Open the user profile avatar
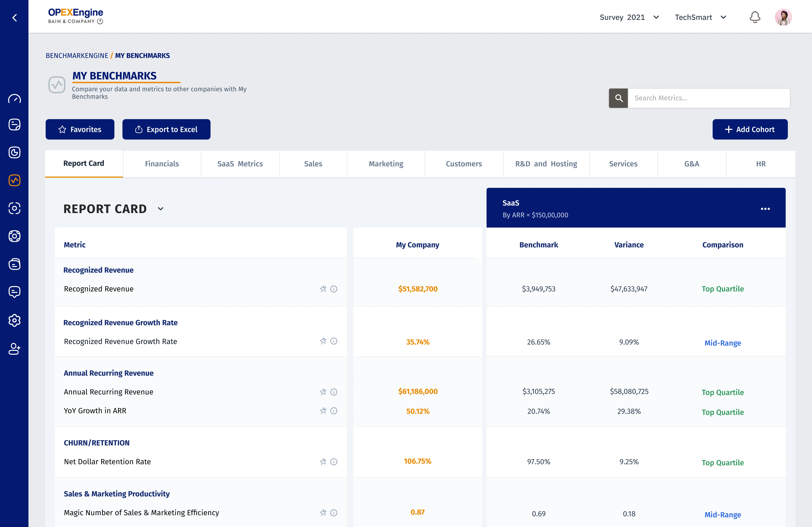Screen dimensions: 812x527 tap(783, 17)
